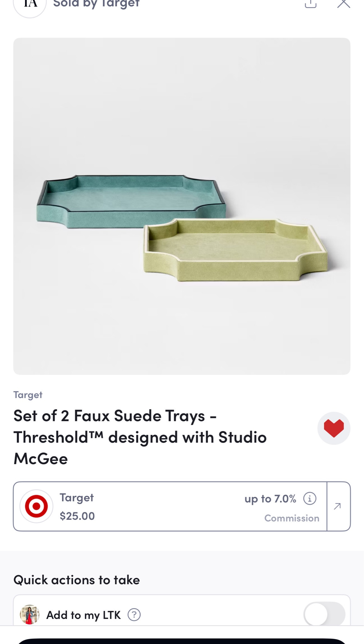The image size is (364, 644).
Task: Show help for Add to my LTK
Action: [x=134, y=615]
